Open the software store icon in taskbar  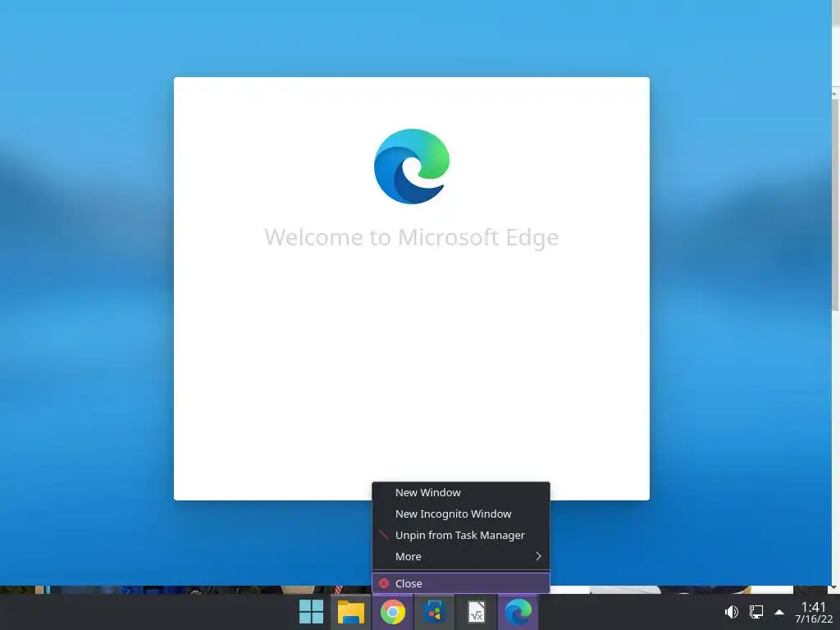(x=435, y=612)
